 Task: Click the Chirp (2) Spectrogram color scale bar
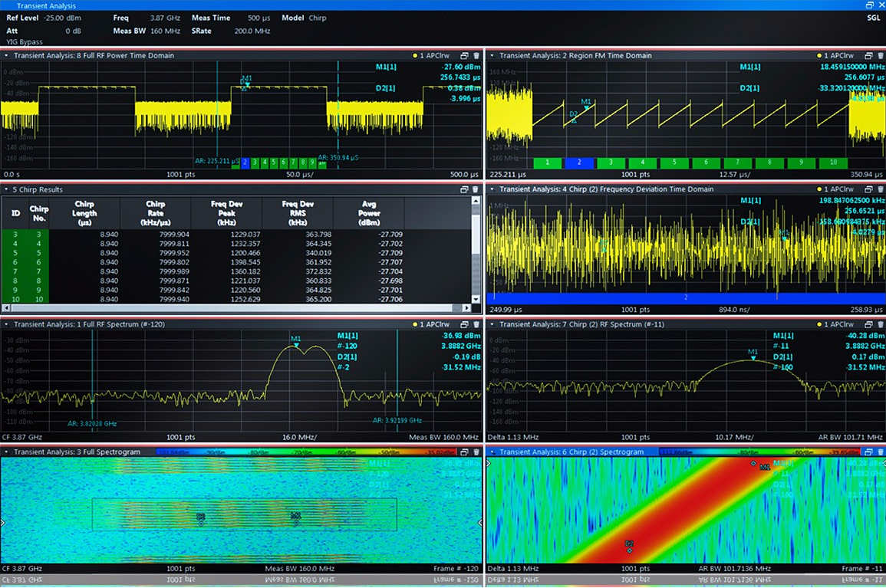[x=759, y=452]
